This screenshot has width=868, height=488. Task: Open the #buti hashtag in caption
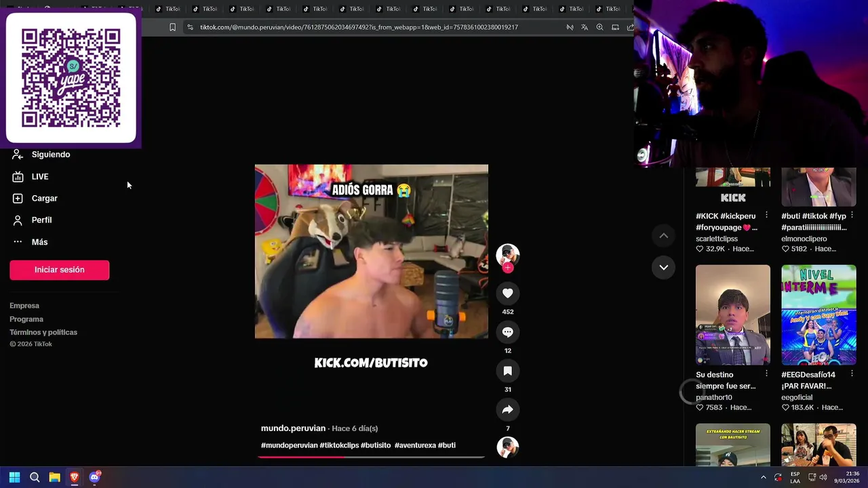(x=447, y=445)
